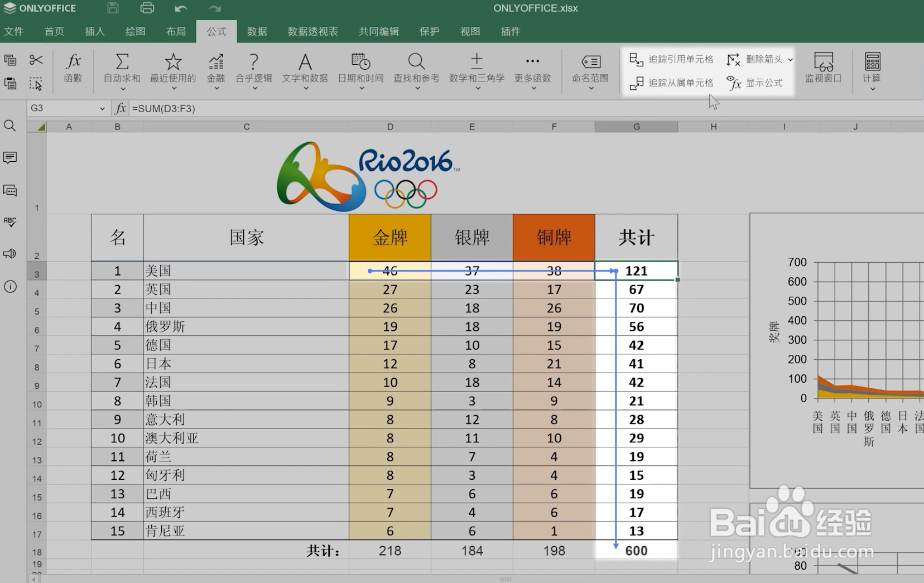924x583 pixels.
Task: Click 删除箭头 remove arrows
Action: click(x=755, y=59)
